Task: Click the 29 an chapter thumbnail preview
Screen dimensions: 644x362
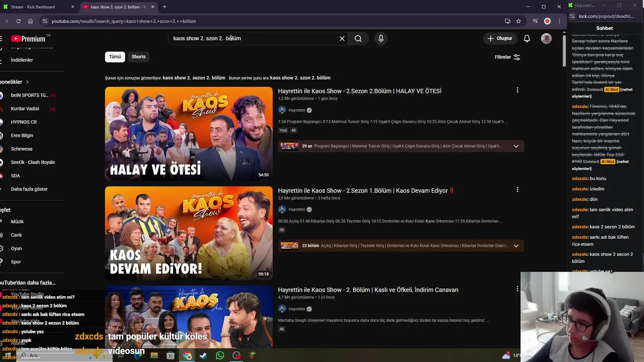Action: point(289,146)
